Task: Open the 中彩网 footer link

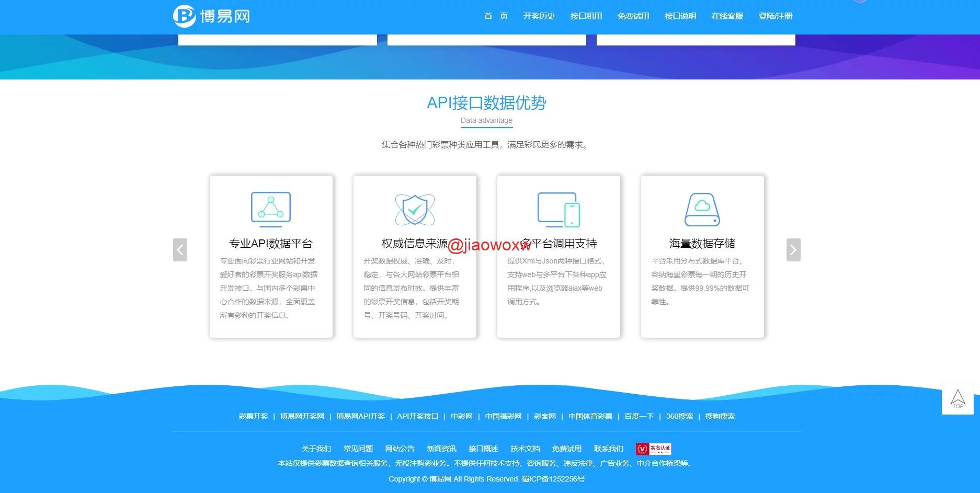Action: tap(462, 416)
